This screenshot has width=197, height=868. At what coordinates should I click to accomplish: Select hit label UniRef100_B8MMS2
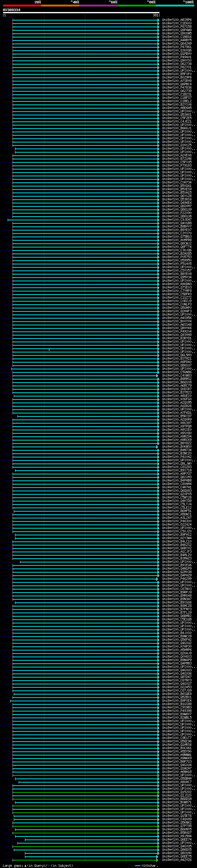(176, 379)
